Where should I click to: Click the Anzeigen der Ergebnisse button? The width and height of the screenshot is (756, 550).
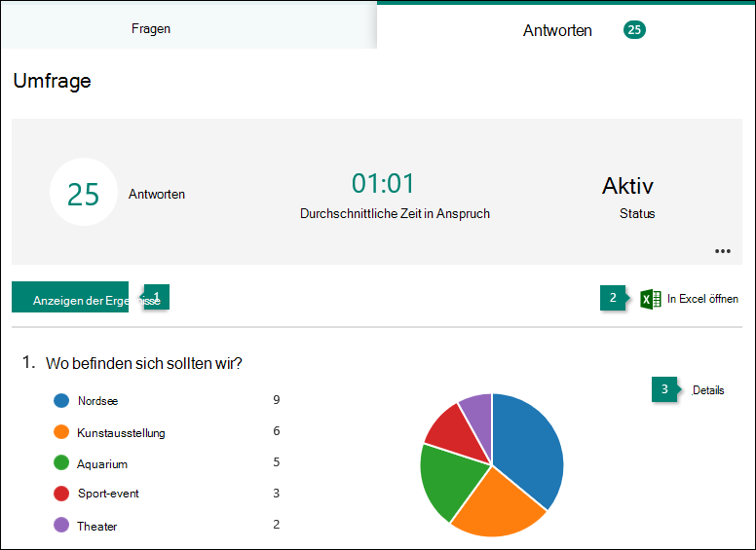click(x=70, y=297)
